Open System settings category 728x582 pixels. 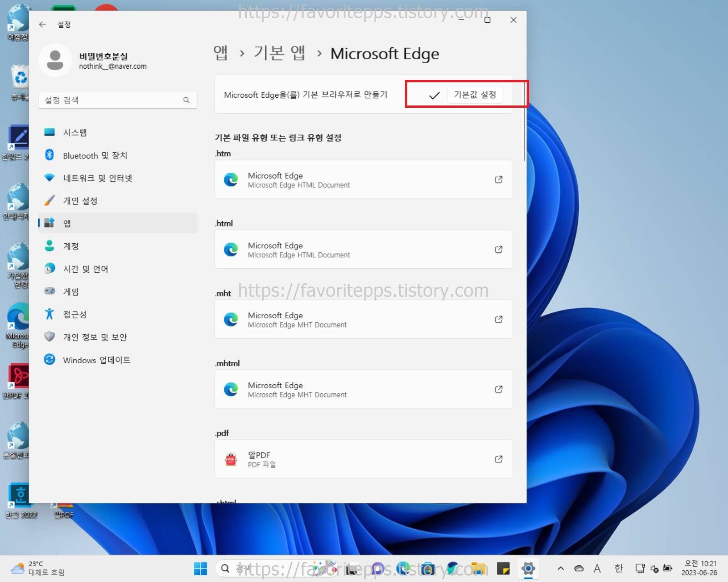point(117,132)
